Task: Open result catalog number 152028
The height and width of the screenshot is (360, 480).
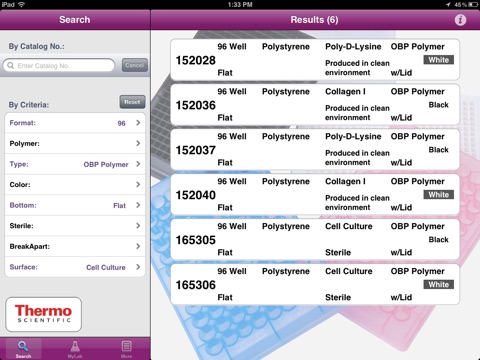Action: tap(196, 60)
